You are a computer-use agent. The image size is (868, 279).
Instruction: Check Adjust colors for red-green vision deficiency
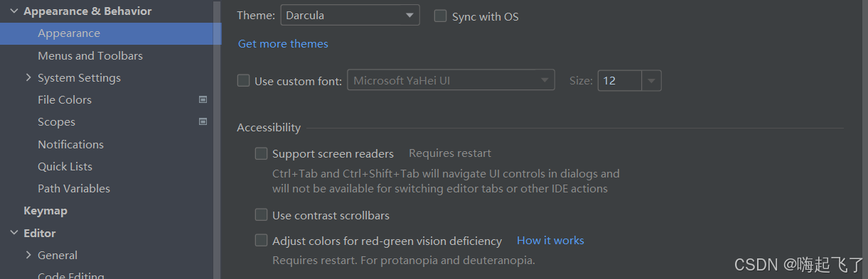tap(262, 241)
